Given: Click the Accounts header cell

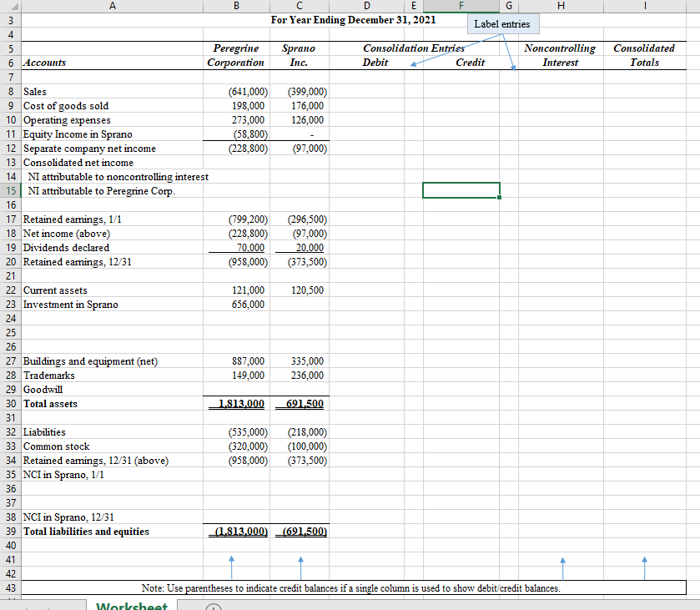Looking at the screenshot, I should click(x=45, y=63).
